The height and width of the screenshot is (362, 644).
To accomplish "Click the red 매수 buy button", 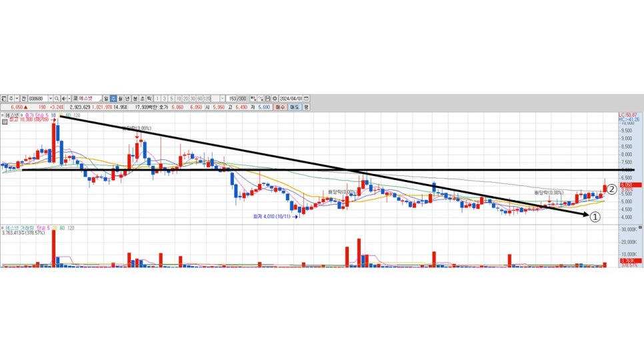I will pos(280,107).
